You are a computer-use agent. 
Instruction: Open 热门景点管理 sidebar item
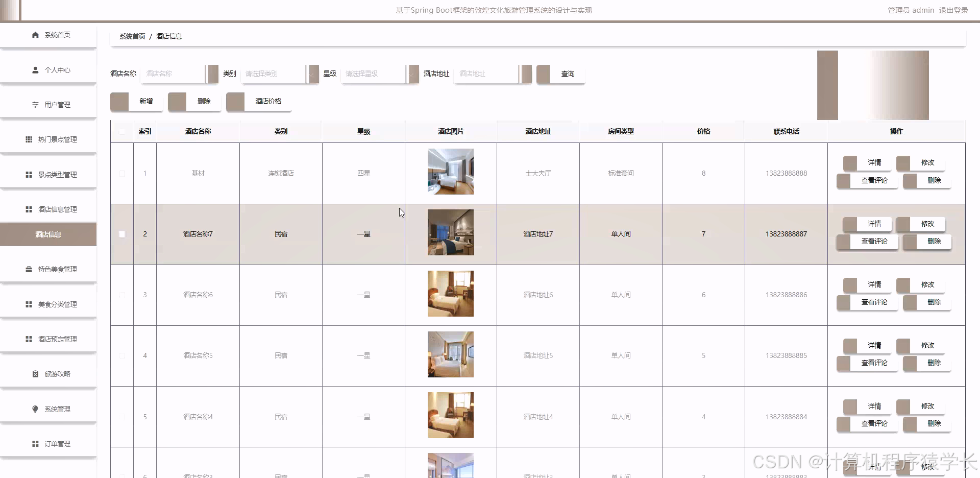coord(48,139)
